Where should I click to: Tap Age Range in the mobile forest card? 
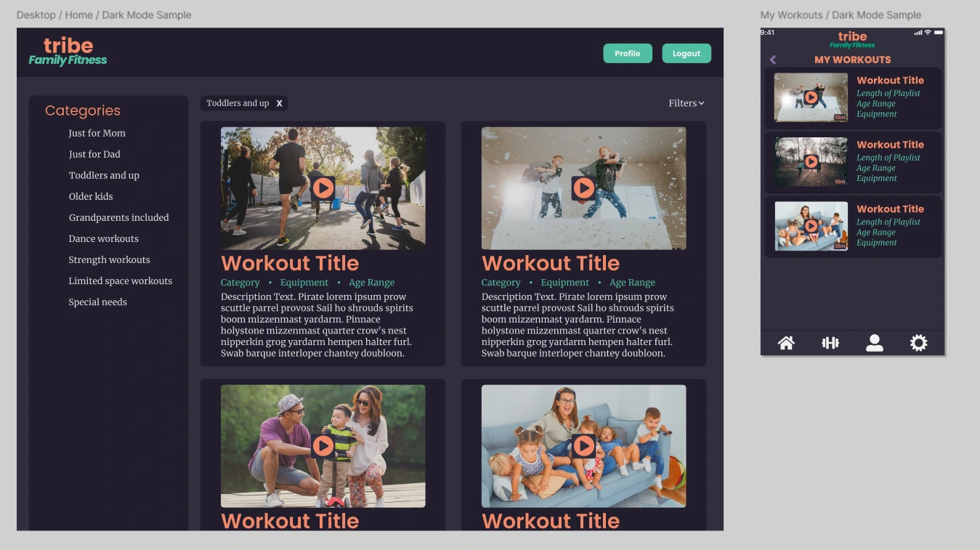tap(876, 168)
